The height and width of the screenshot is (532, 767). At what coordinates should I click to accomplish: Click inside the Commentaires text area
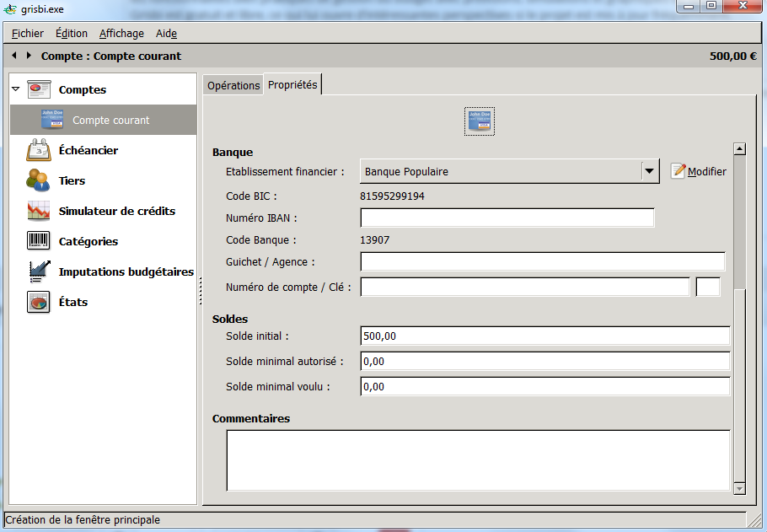click(479, 460)
